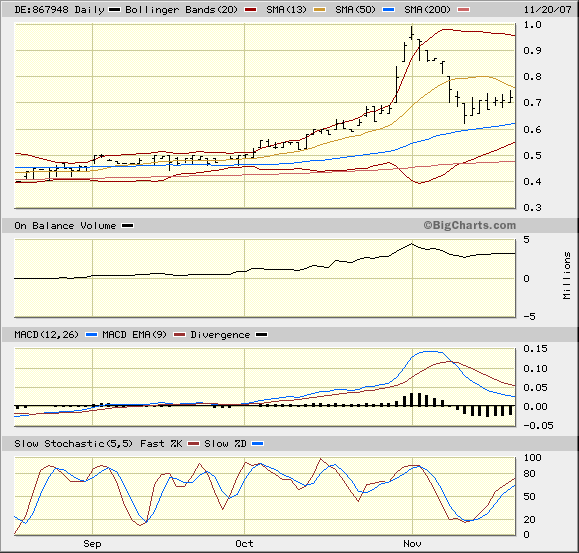Click the 0.7 price axis value
The image size is (579, 553).
pyautogui.click(x=532, y=103)
